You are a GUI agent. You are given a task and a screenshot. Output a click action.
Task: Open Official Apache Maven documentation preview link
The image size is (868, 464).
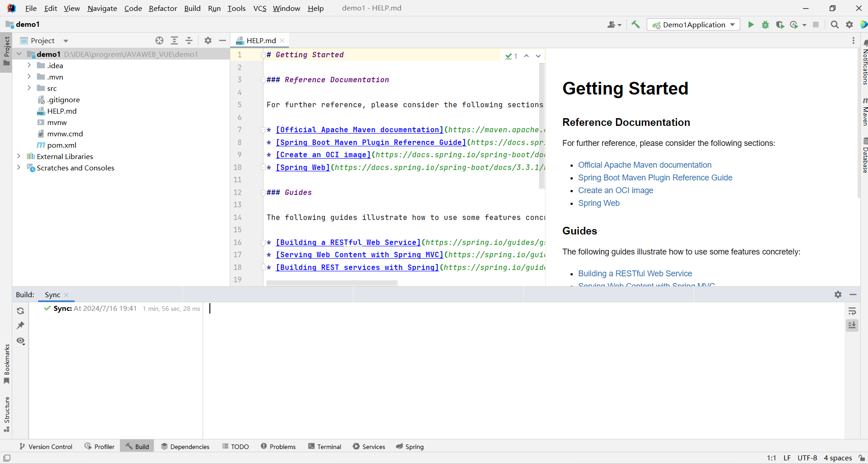[x=645, y=165]
